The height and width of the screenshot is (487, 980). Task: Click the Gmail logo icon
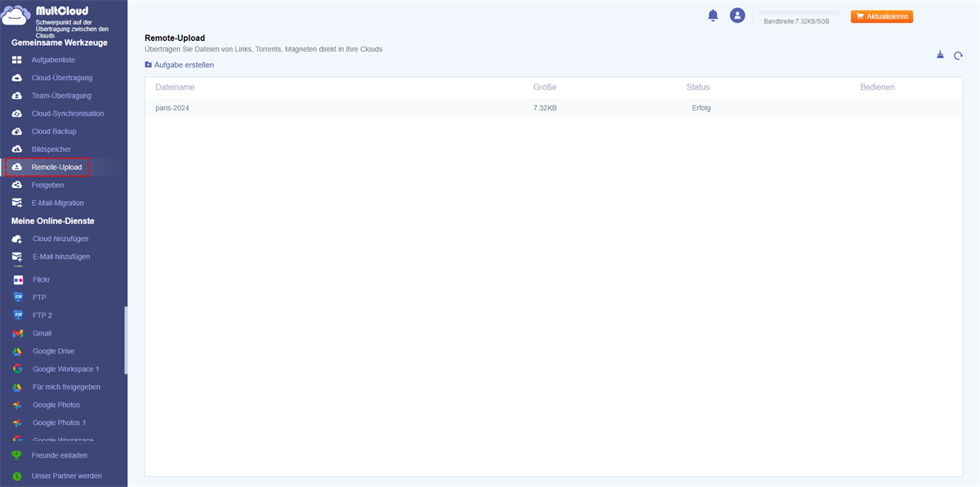(17, 333)
